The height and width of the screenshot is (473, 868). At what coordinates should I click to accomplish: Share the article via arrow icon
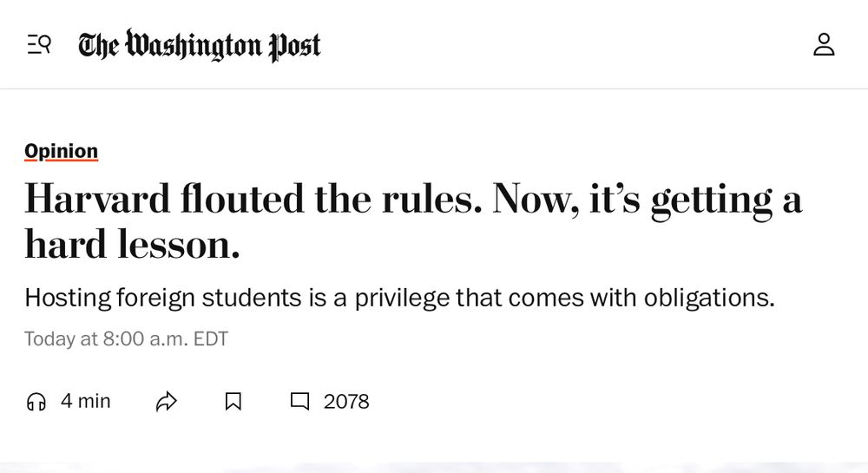coord(166,402)
